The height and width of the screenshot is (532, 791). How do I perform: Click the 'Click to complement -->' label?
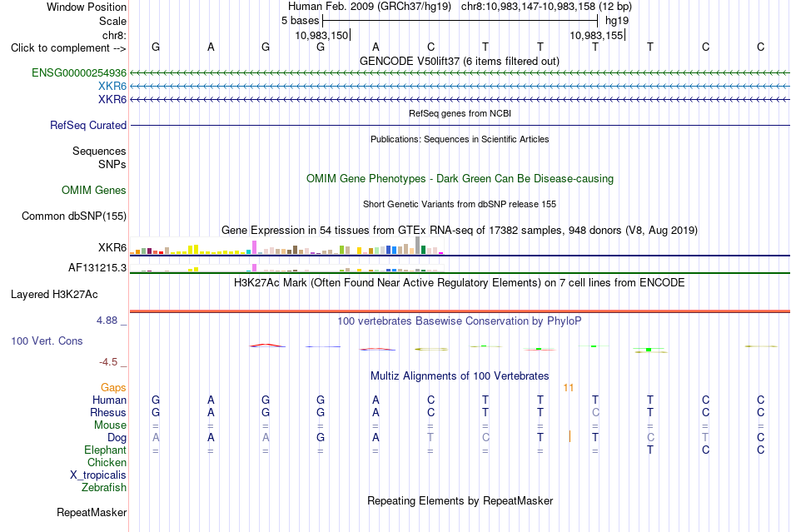pos(68,48)
